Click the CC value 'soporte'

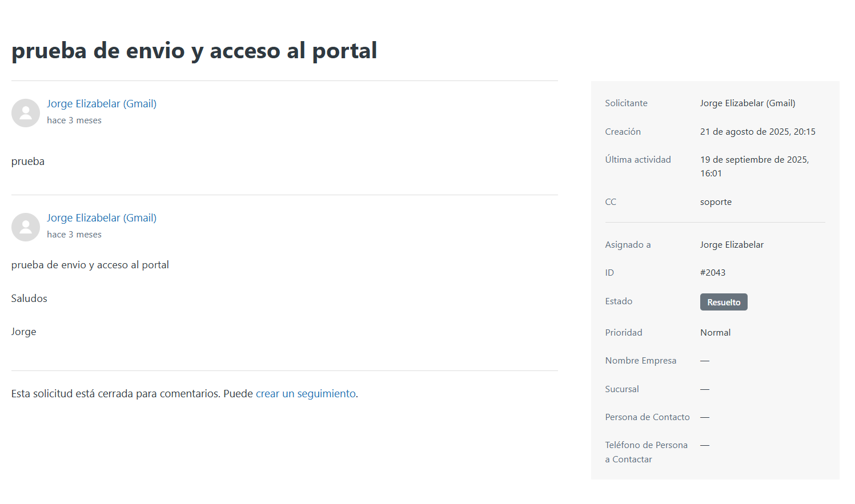point(716,202)
